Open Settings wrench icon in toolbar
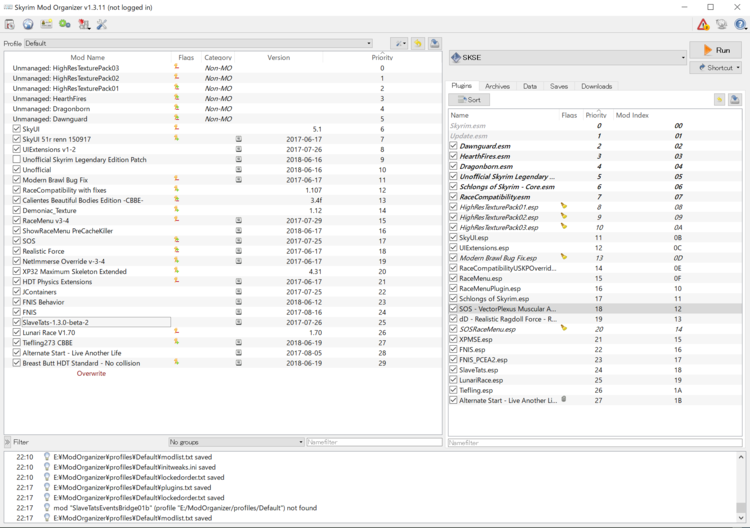 pyautogui.click(x=102, y=24)
